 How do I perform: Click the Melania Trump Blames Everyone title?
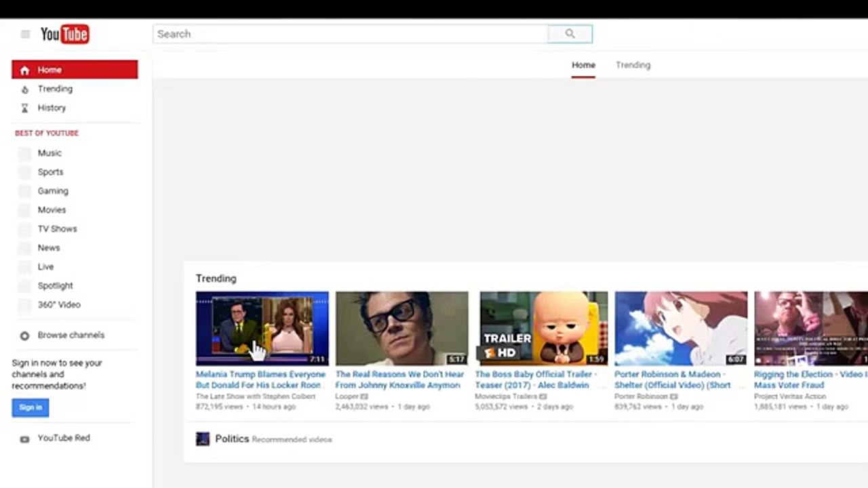pos(261,380)
